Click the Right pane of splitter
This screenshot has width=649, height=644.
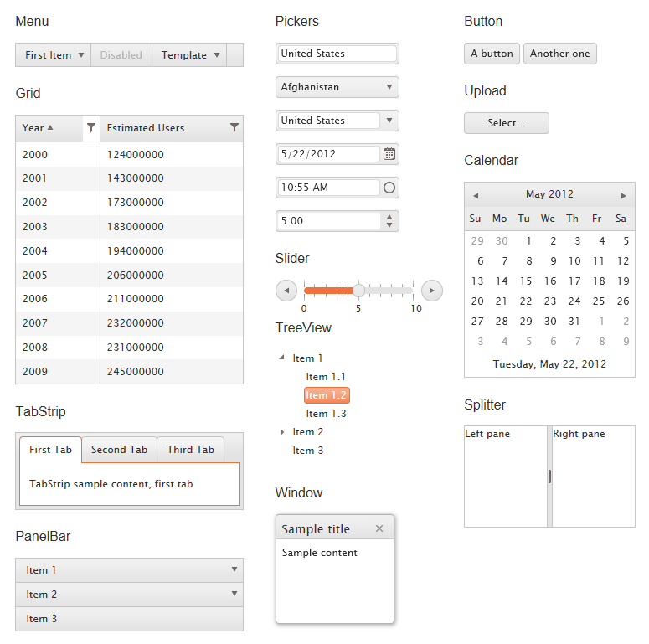point(594,477)
